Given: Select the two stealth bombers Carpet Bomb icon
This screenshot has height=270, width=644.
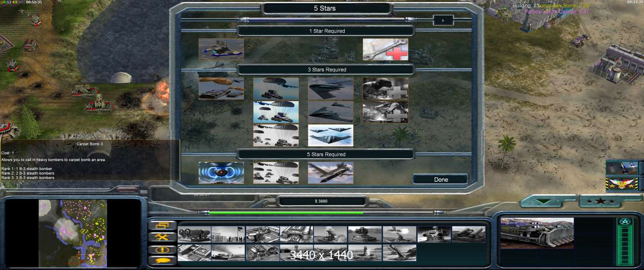Looking at the screenshot, I should tap(331, 112).
